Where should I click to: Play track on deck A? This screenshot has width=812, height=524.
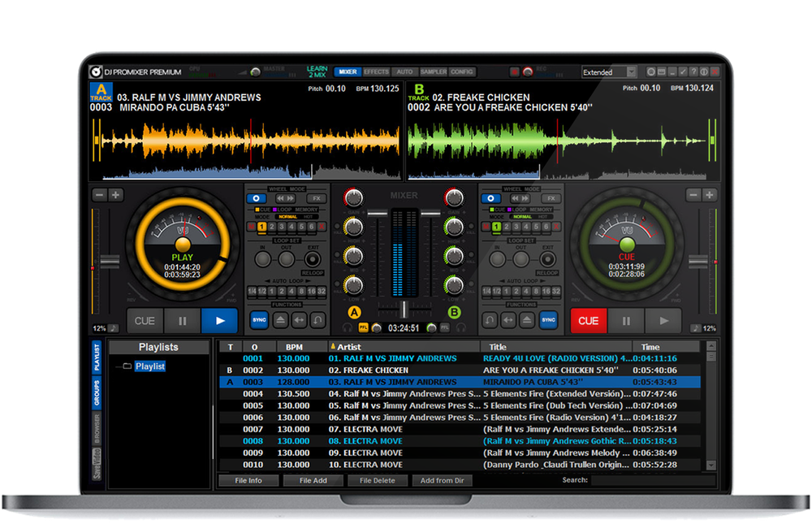point(219,321)
